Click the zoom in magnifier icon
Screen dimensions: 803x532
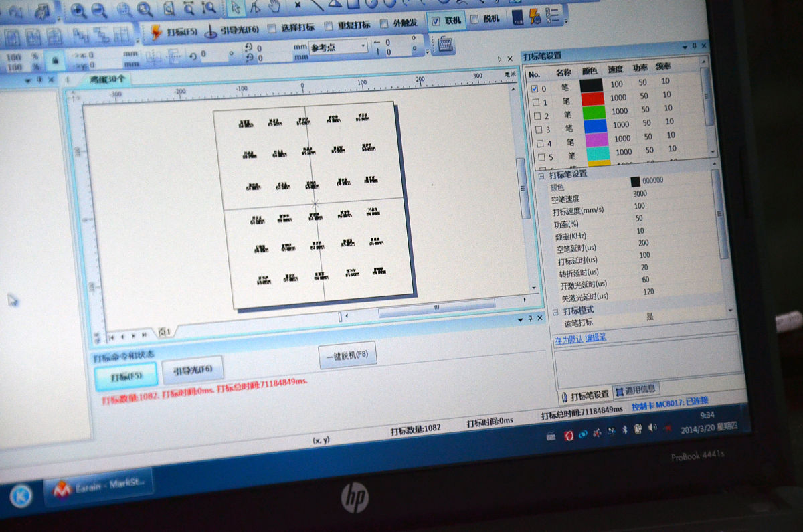click(x=78, y=9)
